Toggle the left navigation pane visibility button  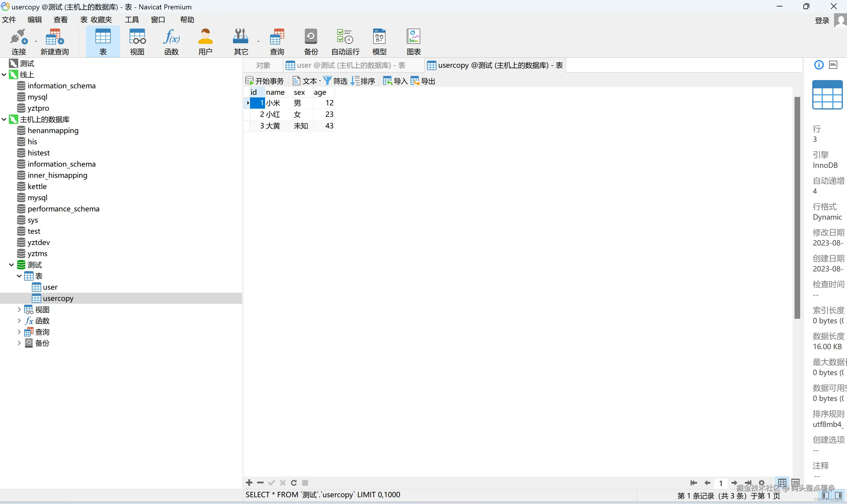tap(826, 495)
